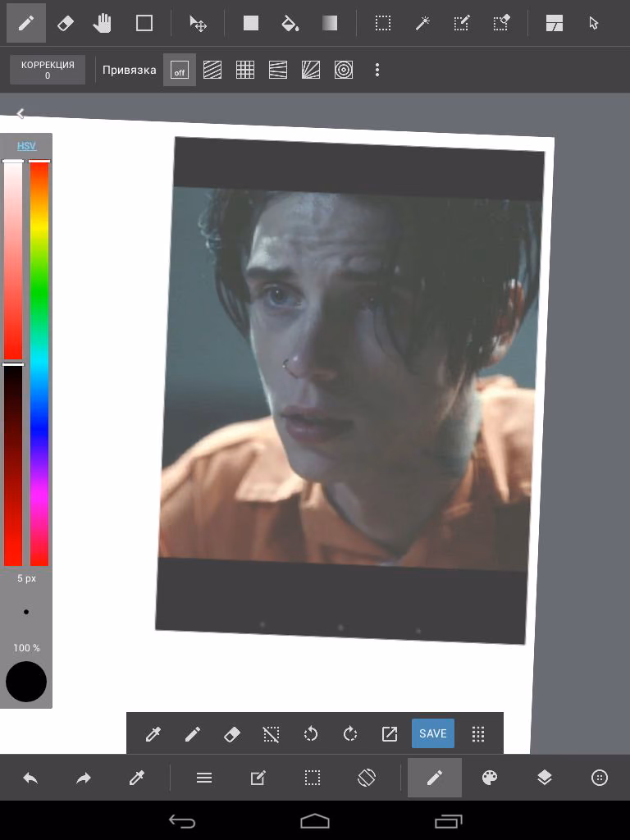
Task: Open the selection menu in bottom bar
Action: click(x=313, y=778)
